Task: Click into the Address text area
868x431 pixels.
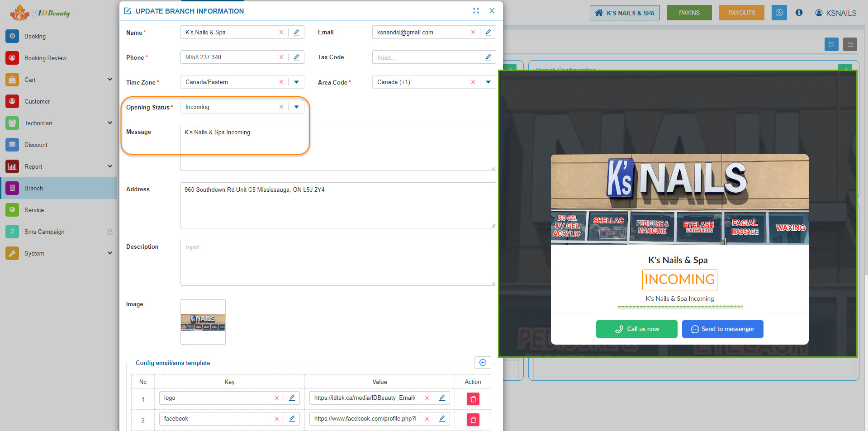Action: click(338, 205)
